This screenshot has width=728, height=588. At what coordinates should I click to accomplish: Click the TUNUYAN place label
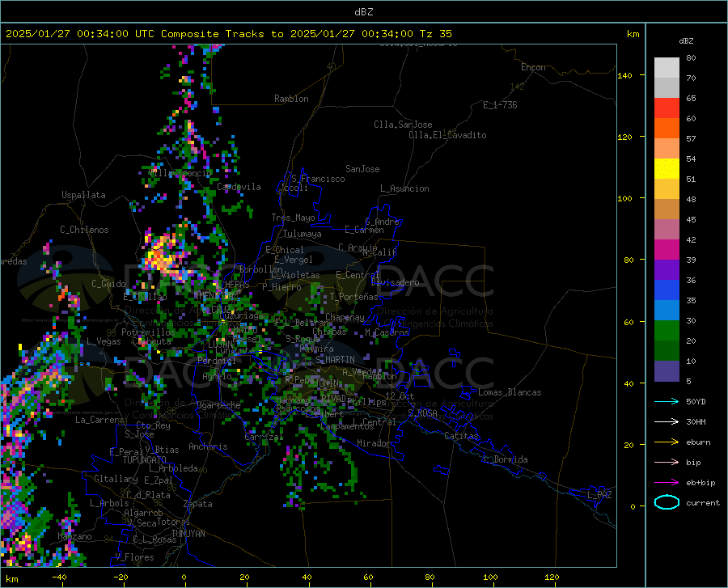coord(188,534)
